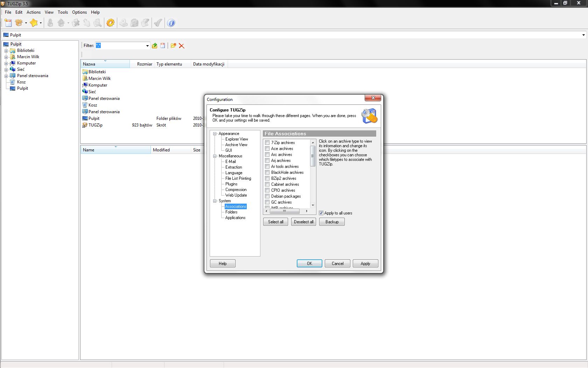
Task: Enable Arc archives association
Action: click(267, 155)
